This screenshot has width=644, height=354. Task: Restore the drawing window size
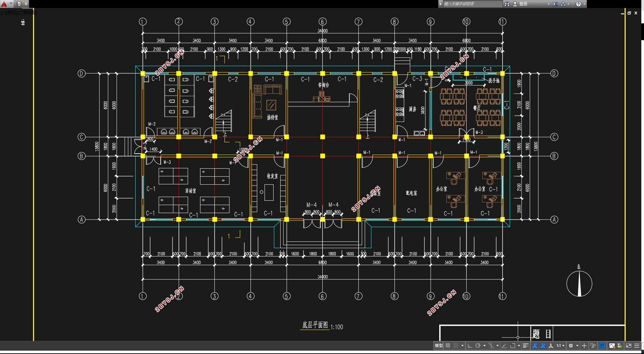tap(629, 13)
